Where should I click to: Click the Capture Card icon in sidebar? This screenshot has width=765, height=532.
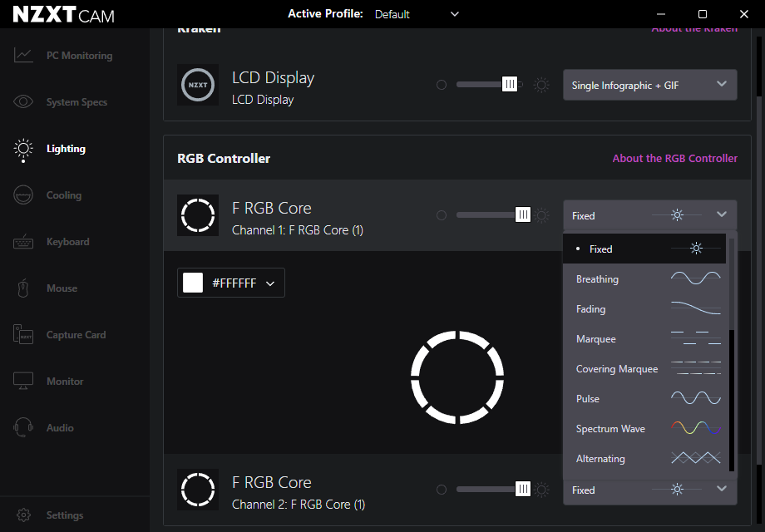(23, 334)
